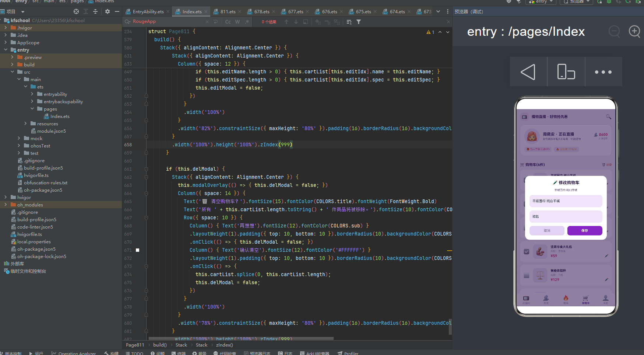Click the previewer back triangle button
The image size is (644, 355).
pyautogui.click(x=528, y=72)
